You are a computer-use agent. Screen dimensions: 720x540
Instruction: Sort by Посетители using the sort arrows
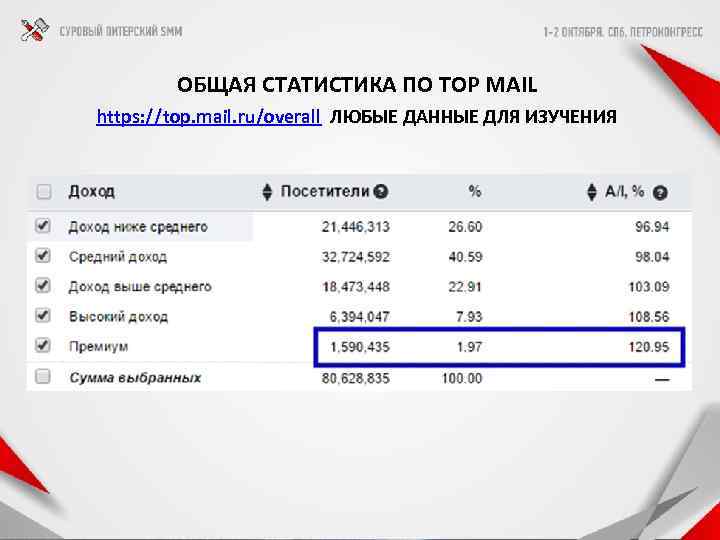click(267, 192)
